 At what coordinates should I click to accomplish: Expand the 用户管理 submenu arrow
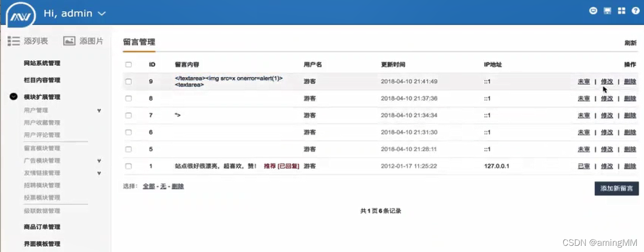pos(99,110)
